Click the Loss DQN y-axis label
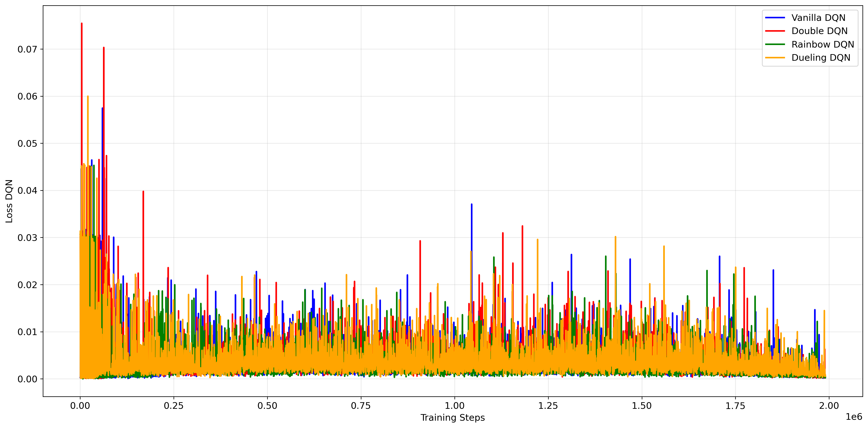 coord(9,201)
